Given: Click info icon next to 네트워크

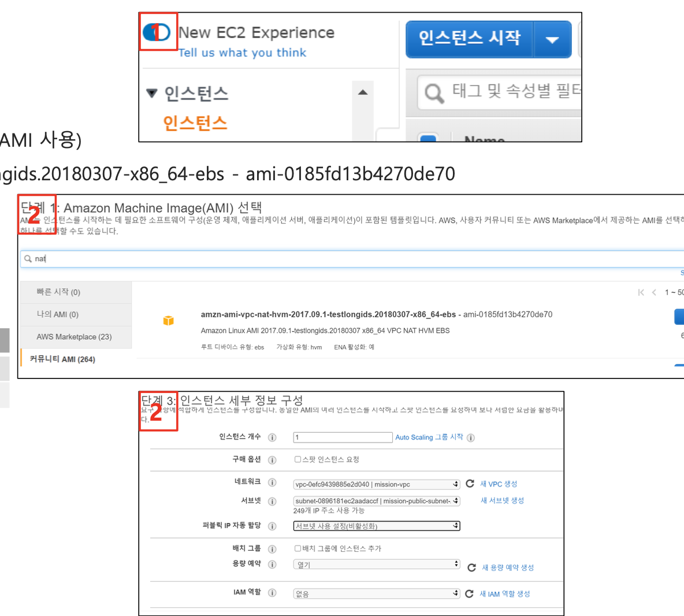Looking at the screenshot, I should coord(272,482).
